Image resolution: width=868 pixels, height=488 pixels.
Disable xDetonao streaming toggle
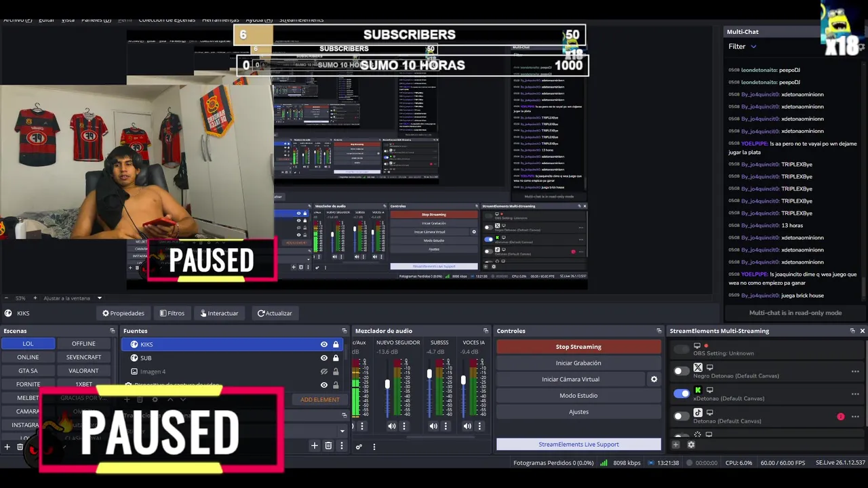click(681, 393)
